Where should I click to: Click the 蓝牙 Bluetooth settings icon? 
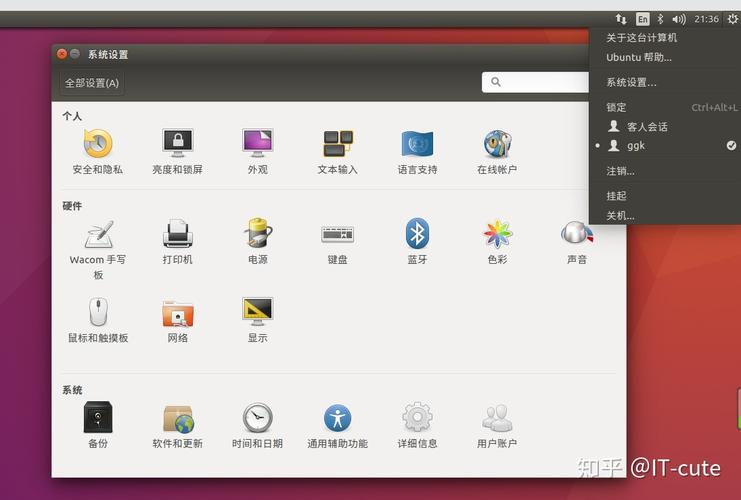[417, 236]
